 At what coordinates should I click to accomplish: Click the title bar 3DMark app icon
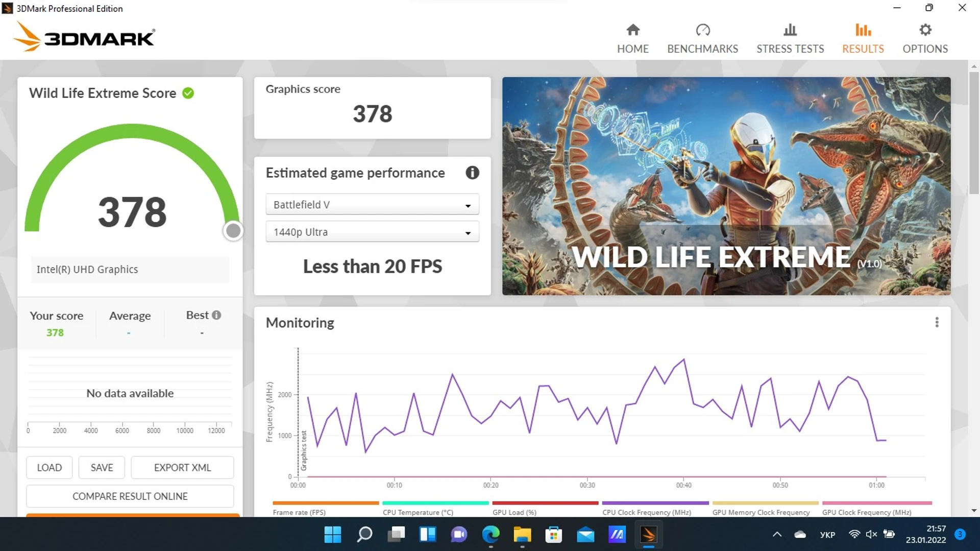[x=7, y=8]
